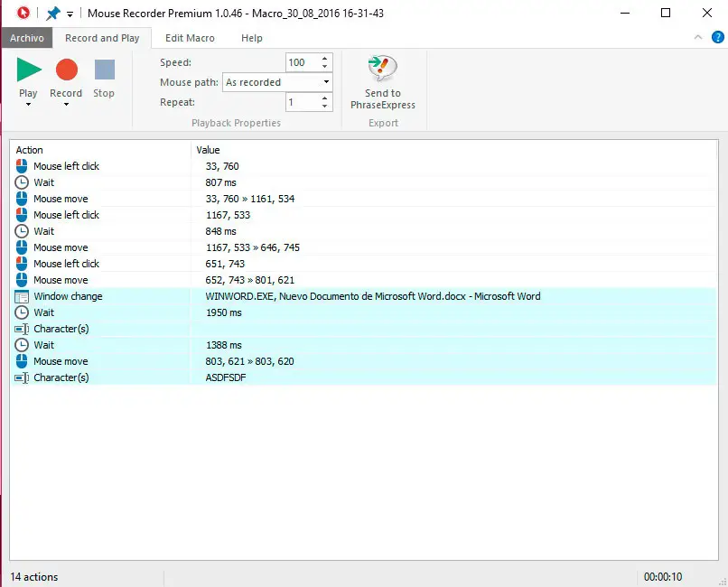Click clock icon of the 1388 ms wait
Image resolution: width=728 pixels, height=587 pixels.
(x=22, y=345)
